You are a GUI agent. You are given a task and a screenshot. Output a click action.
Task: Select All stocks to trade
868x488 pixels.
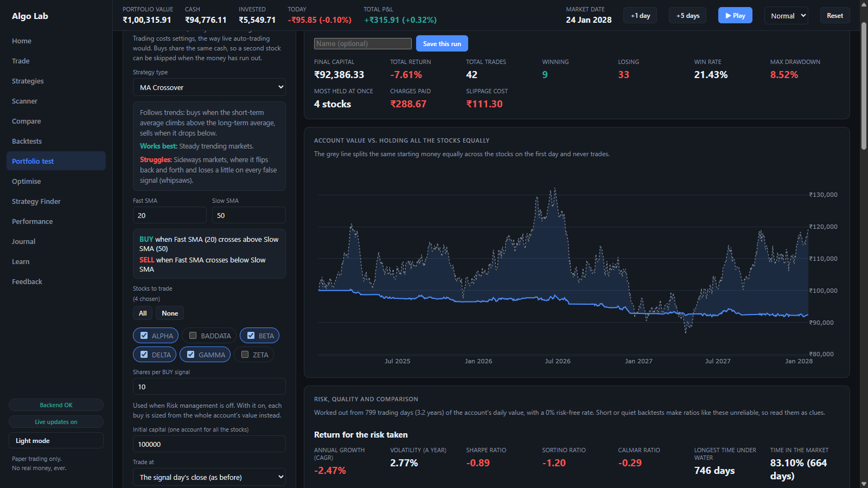[x=143, y=313]
